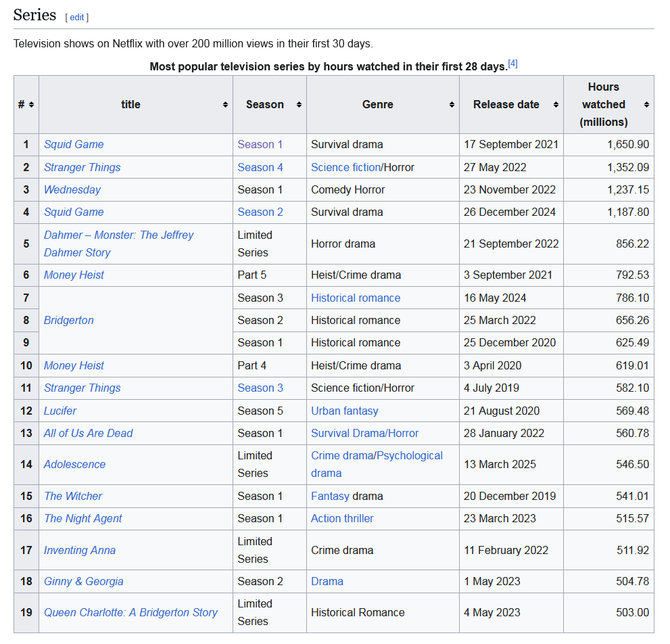Open the Bridgerton article link
Image resolution: width=670 pixels, height=644 pixels.
[x=69, y=320]
